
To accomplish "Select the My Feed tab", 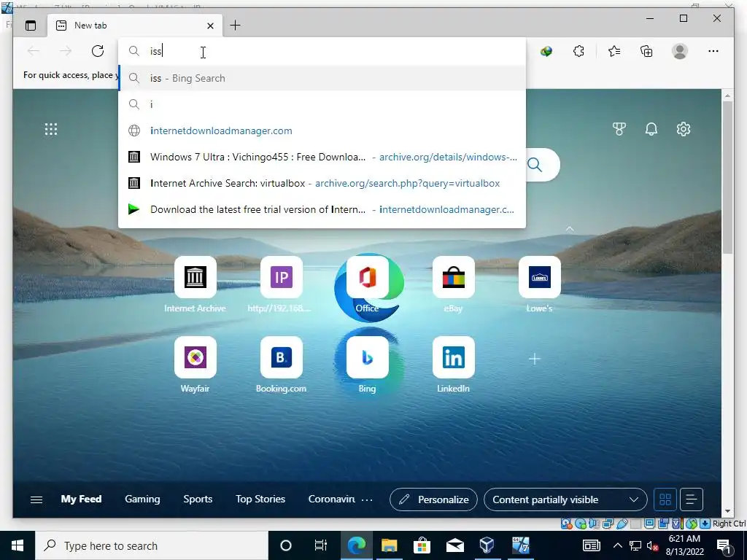I will click(x=81, y=499).
